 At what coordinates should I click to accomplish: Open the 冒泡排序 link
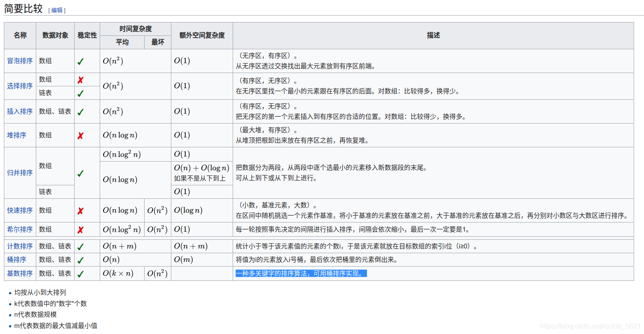pos(20,61)
